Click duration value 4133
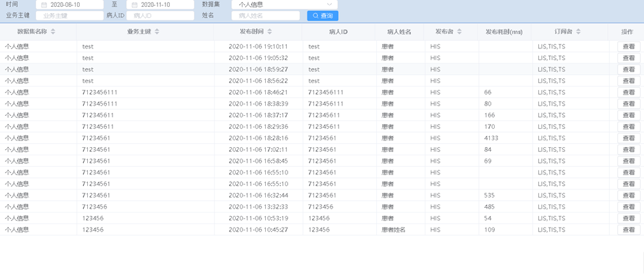644x278 pixels. [x=491, y=138]
